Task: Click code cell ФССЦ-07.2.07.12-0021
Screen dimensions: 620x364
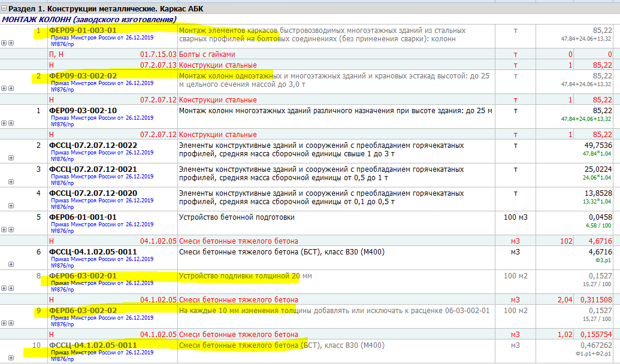Action: tap(93, 169)
